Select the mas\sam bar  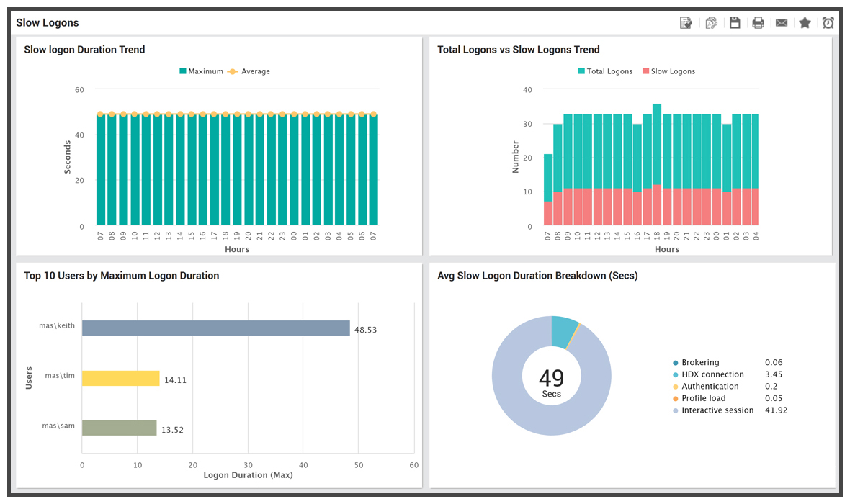(x=120, y=428)
